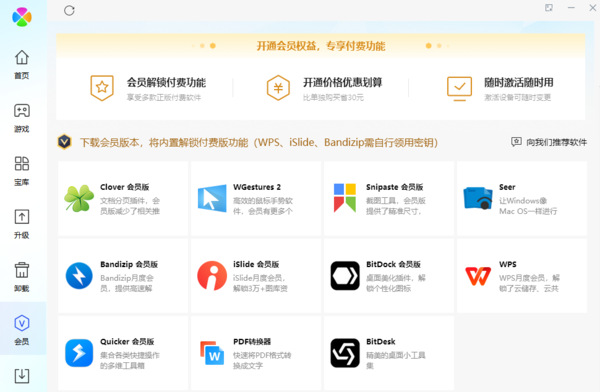Click the window restore icon top right

point(549,8)
